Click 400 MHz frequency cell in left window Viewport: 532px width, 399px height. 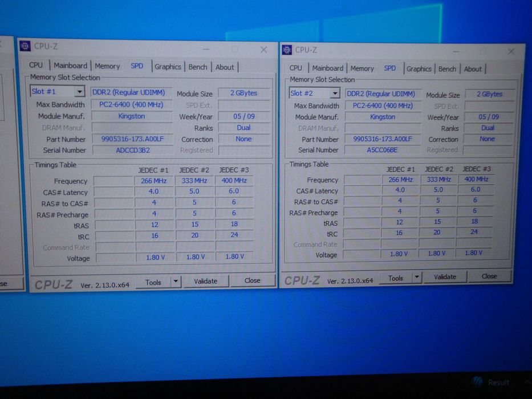[x=234, y=181]
